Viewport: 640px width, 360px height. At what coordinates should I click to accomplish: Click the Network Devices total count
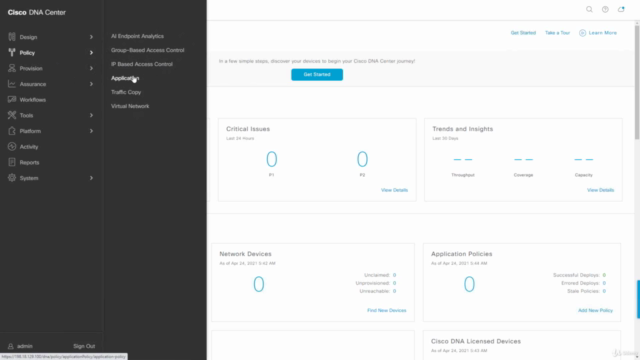click(259, 284)
